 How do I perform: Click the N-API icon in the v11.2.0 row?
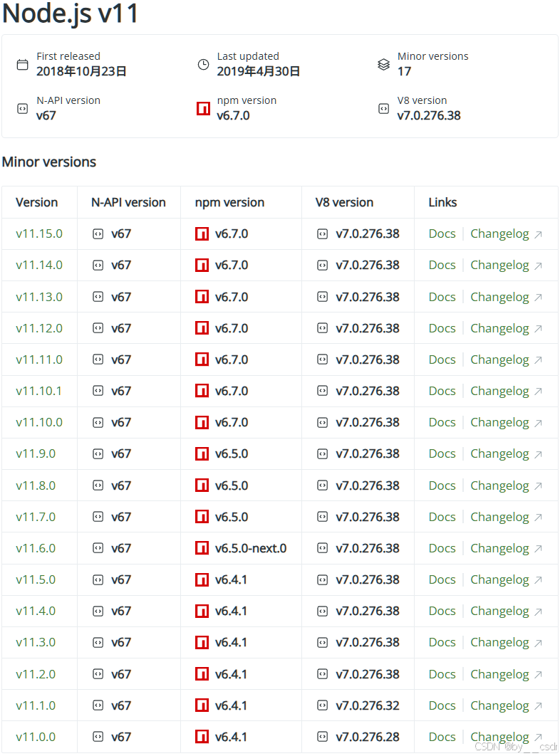[x=98, y=674]
